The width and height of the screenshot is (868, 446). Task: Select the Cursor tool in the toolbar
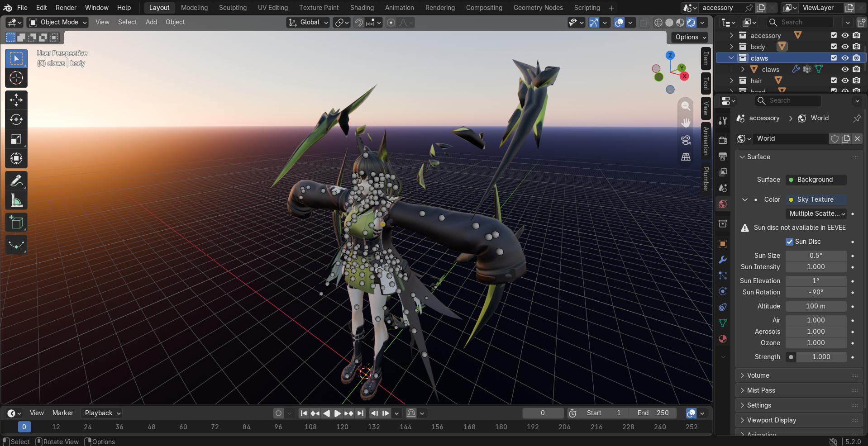coord(16,78)
